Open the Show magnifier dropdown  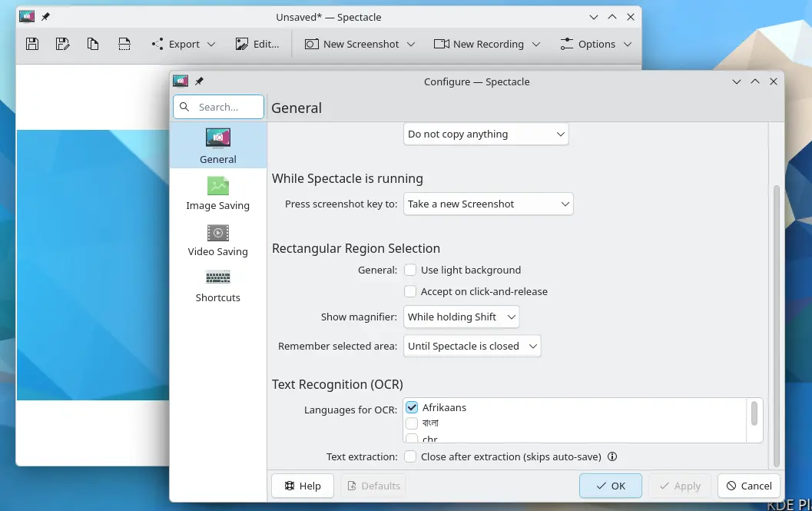point(461,317)
